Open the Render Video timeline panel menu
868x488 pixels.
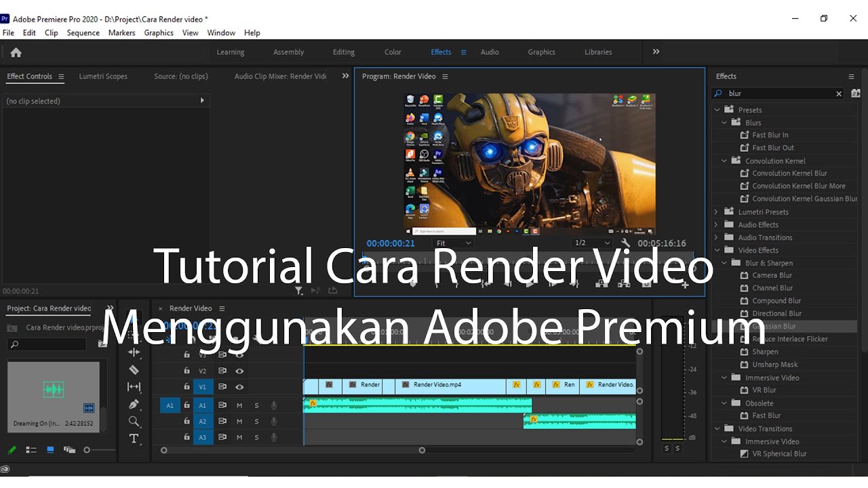pyautogui.click(x=222, y=308)
